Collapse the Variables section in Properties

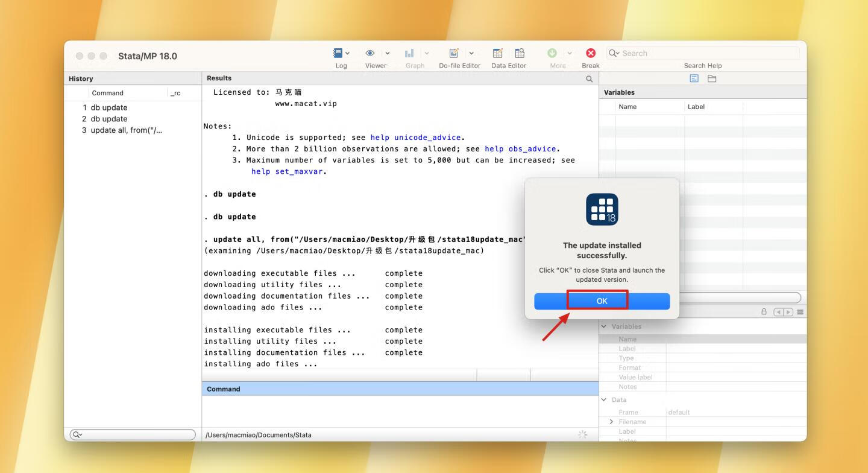coord(604,326)
